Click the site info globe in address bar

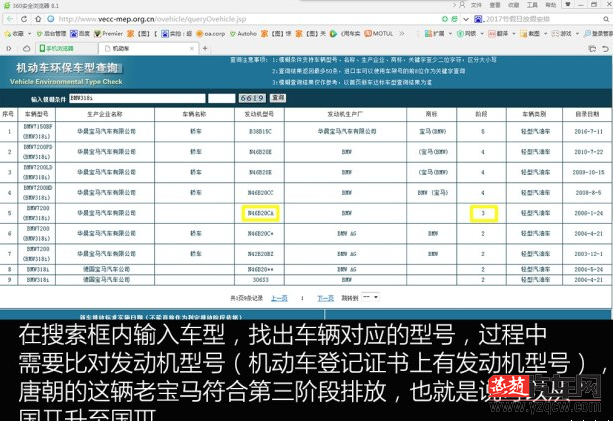[51, 19]
